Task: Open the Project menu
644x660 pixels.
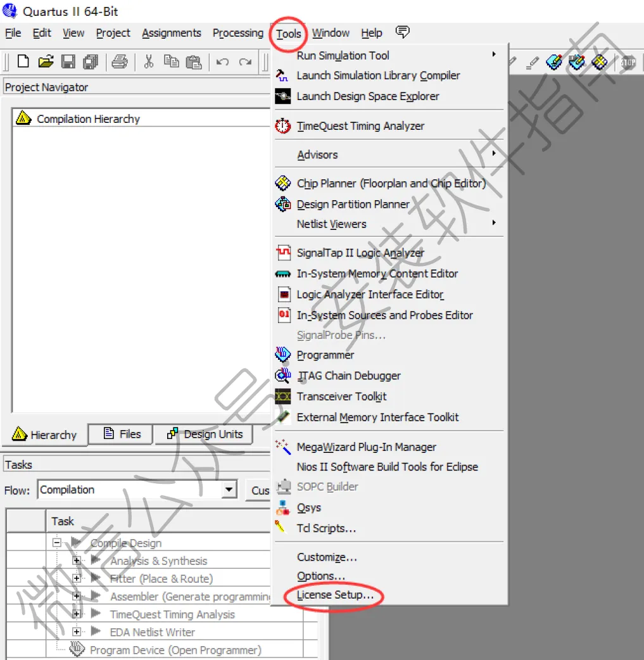Action: (x=113, y=33)
